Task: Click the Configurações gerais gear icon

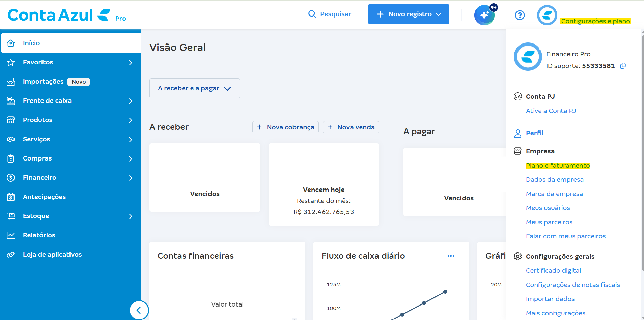Action: point(517,257)
